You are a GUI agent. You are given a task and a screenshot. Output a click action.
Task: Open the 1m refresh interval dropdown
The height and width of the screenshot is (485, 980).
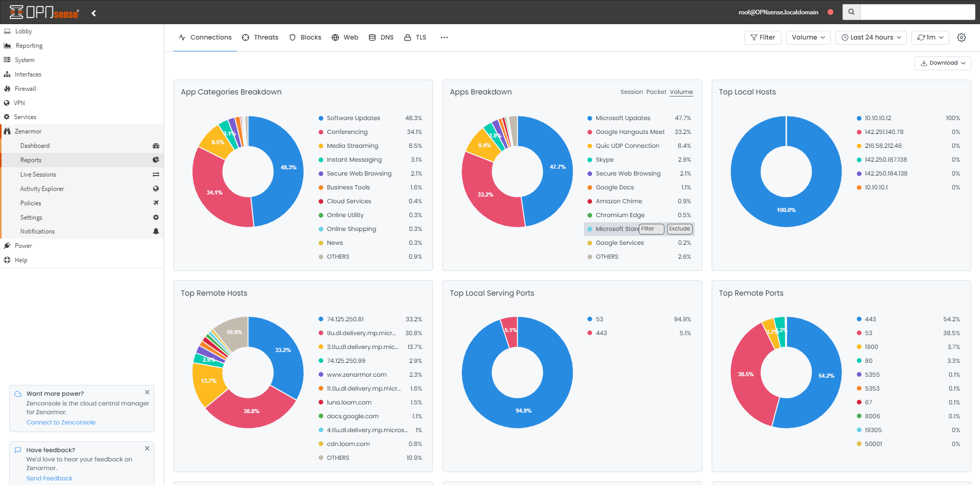[x=930, y=37]
